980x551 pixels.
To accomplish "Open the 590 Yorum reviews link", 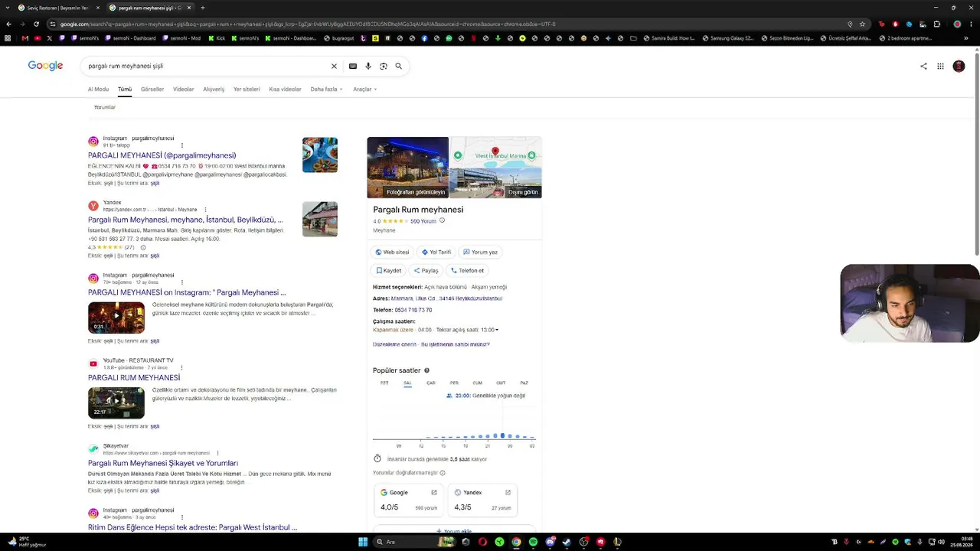I will pyautogui.click(x=423, y=221).
